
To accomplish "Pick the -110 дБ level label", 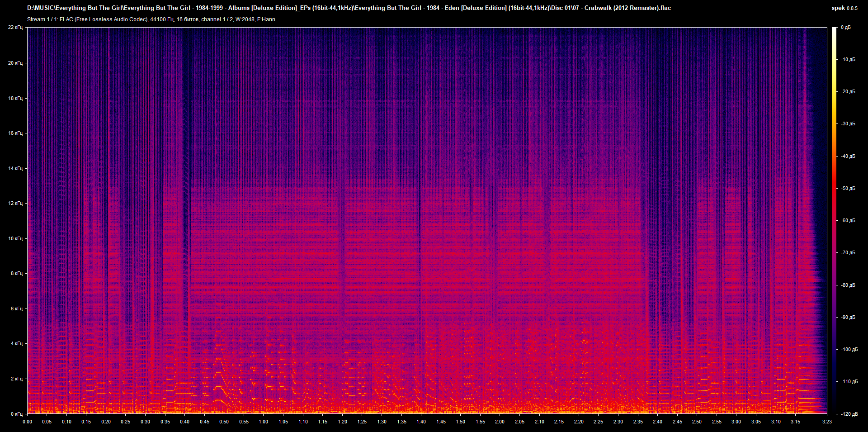I will coord(849,382).
